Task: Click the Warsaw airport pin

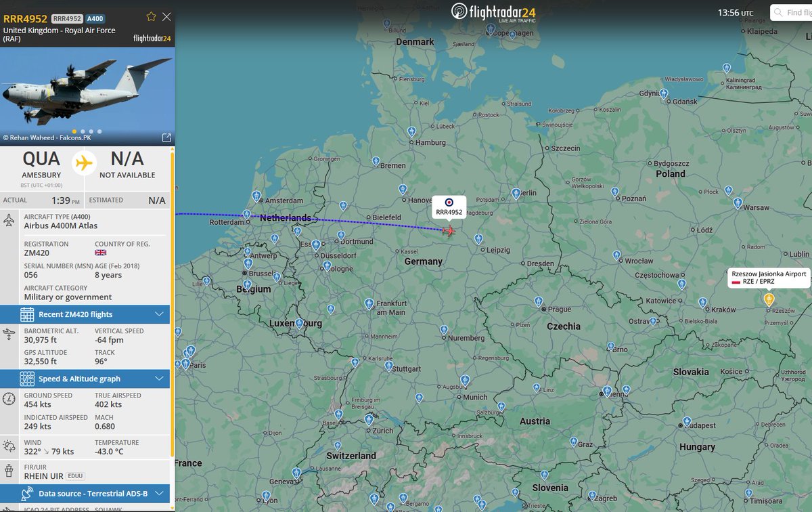Action: 738,202
